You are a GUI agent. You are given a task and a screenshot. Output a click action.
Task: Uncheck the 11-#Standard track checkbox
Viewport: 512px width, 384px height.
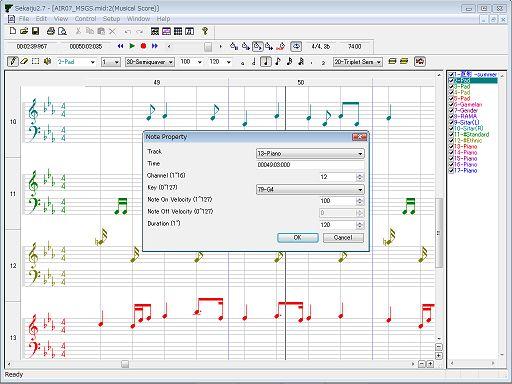pyautogui.click(x=451, y=134)
